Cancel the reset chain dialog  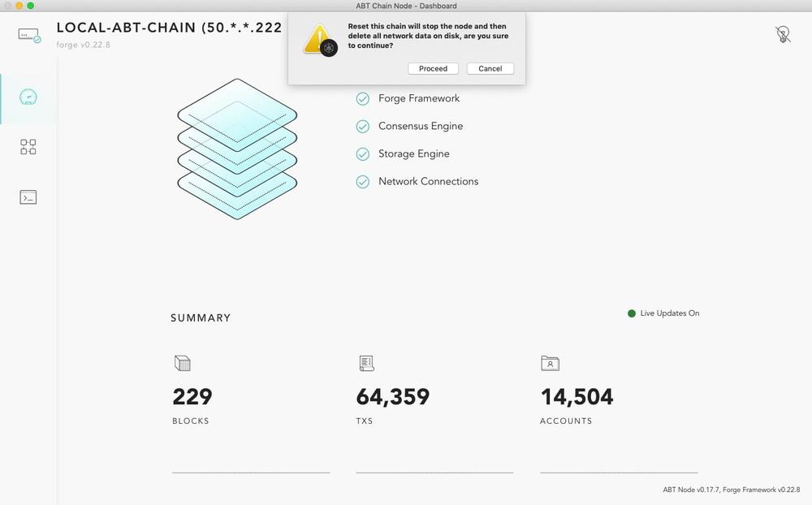(490, 68)
